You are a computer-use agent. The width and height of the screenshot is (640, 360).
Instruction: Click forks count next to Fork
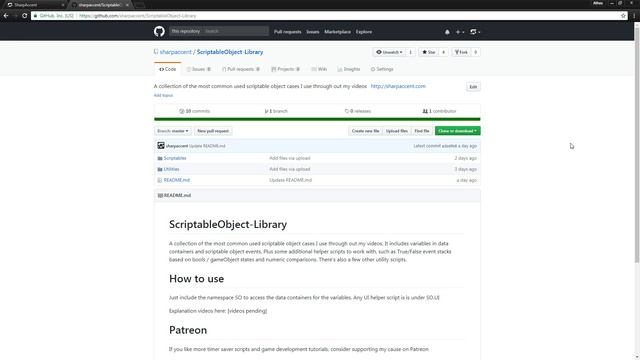coord(476,52)
